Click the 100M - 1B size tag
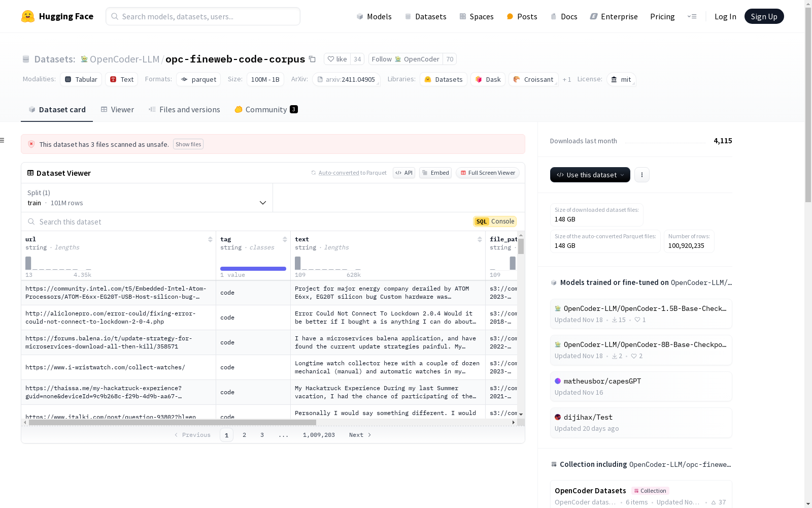This screenshot has height=508, width=812. 265,79
